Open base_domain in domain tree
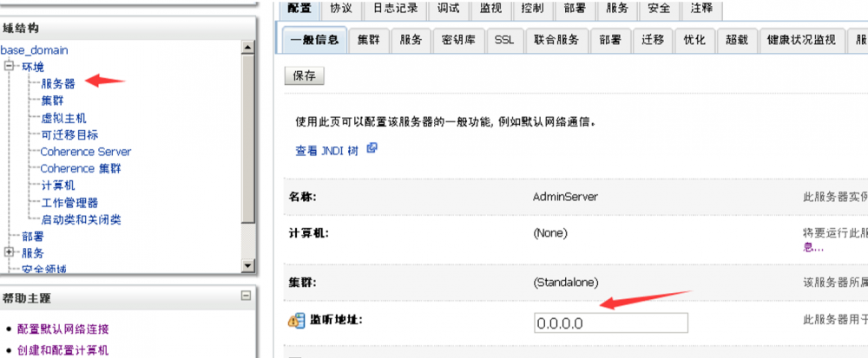Screen dimensions: 868x358 coord(35,50)
